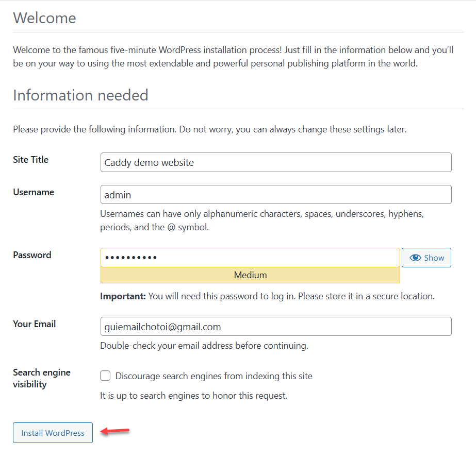Click the Your Email input box
Viewport: 476px width, 459px height.
pos(276,327)
